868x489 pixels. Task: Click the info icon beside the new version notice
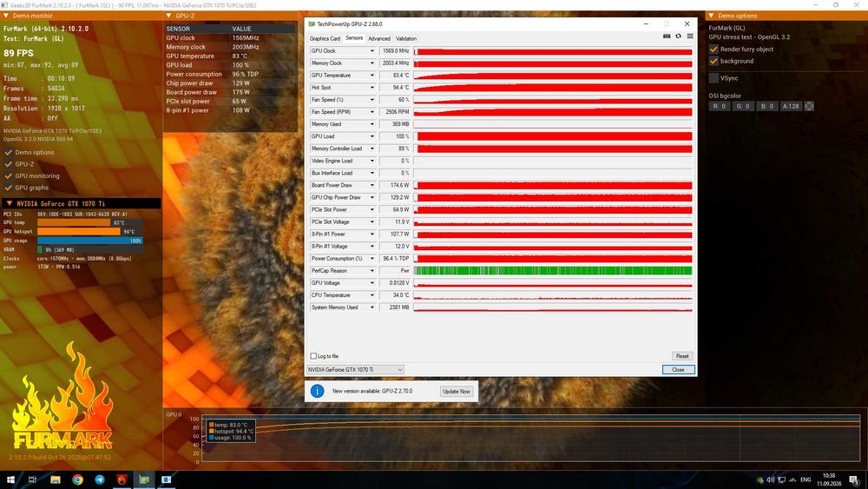pos(317,391)
